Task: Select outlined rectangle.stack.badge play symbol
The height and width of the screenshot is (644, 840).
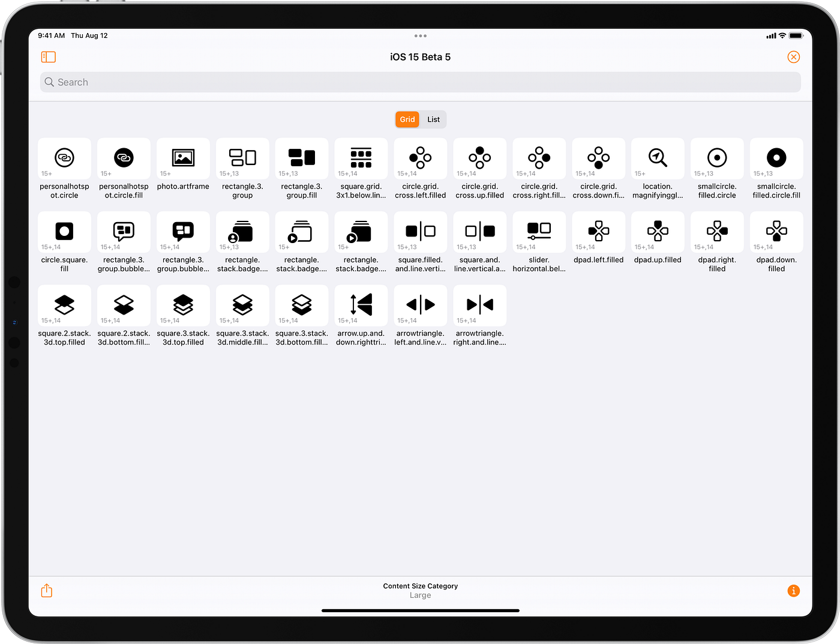Action: pos(302,232)
